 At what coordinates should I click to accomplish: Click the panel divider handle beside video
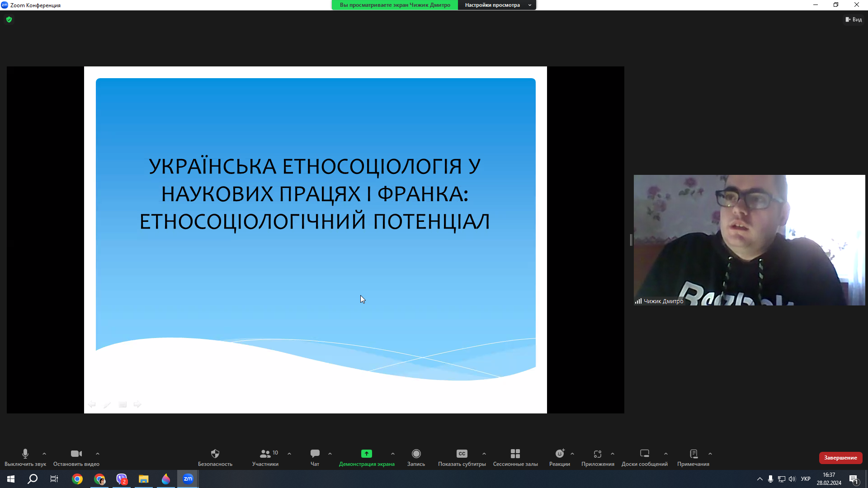point(631,240)
